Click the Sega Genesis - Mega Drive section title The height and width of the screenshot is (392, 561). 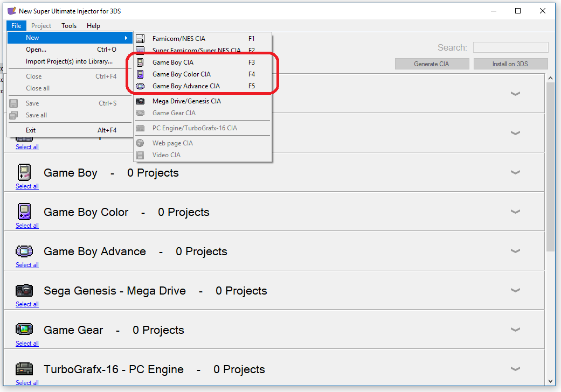point(115,291)
